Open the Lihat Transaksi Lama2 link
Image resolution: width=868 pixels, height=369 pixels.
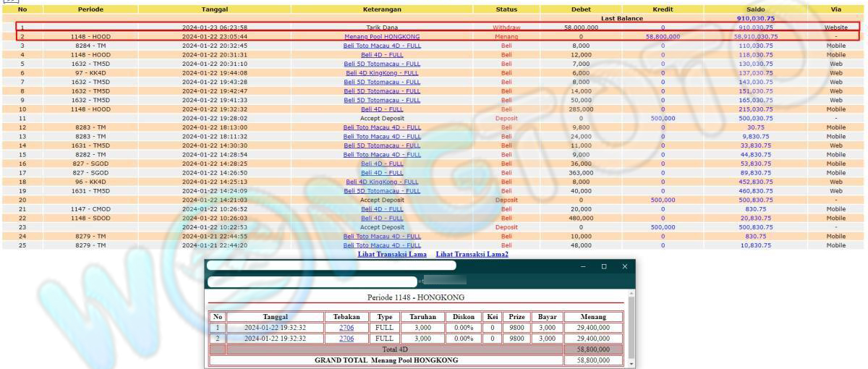click(x=472, y=255)
